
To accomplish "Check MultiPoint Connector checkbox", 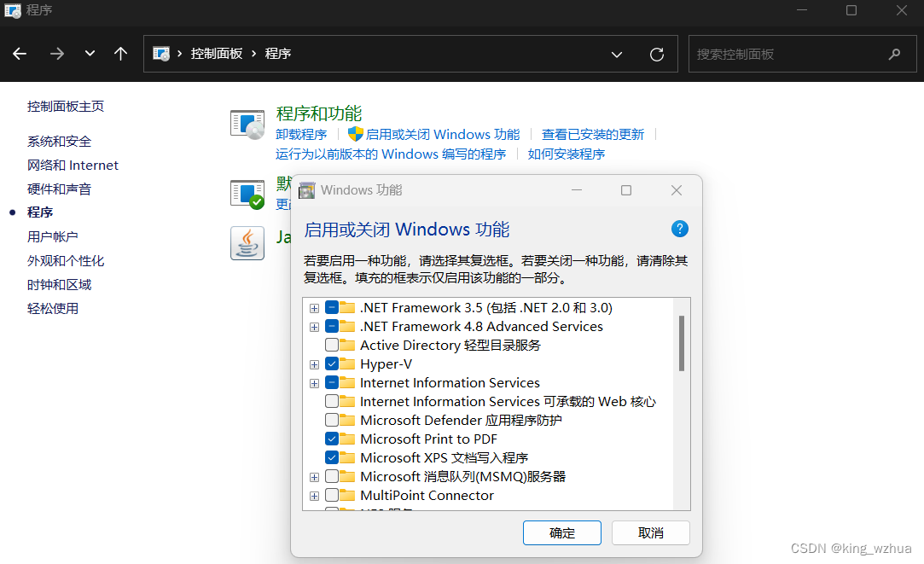I will pos(332,495).
